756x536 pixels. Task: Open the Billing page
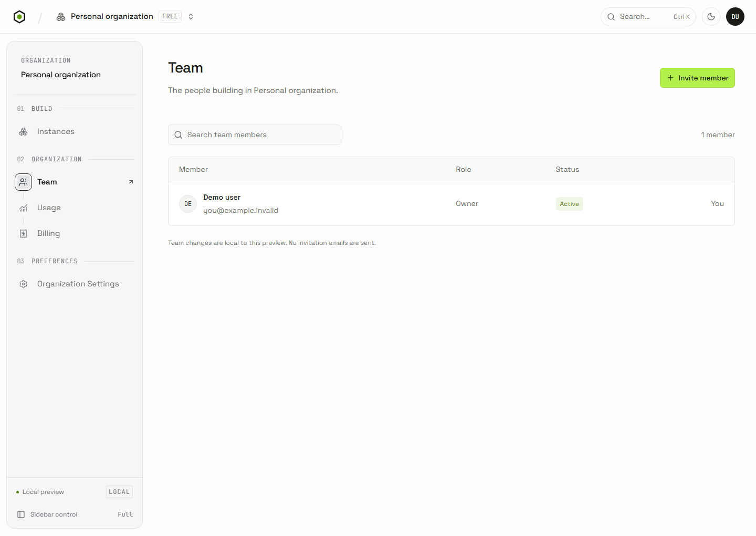click(x=75, y=234)
